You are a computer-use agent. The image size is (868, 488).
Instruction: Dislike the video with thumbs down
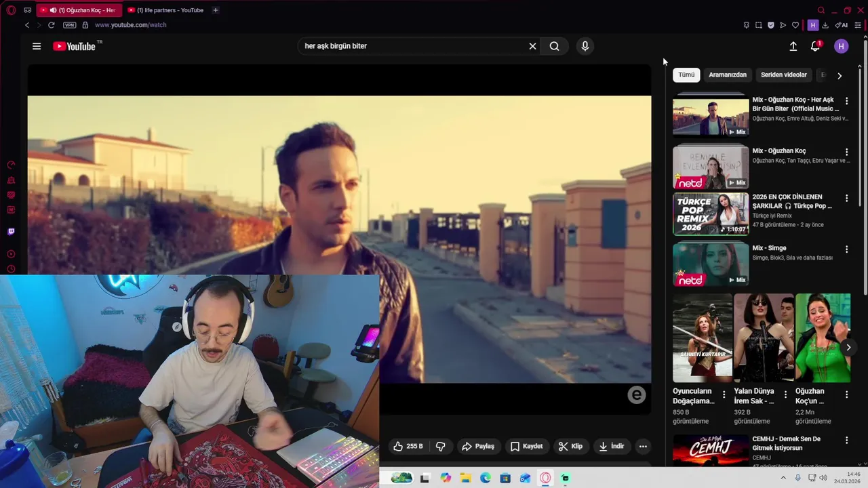(x=441, y=446)
